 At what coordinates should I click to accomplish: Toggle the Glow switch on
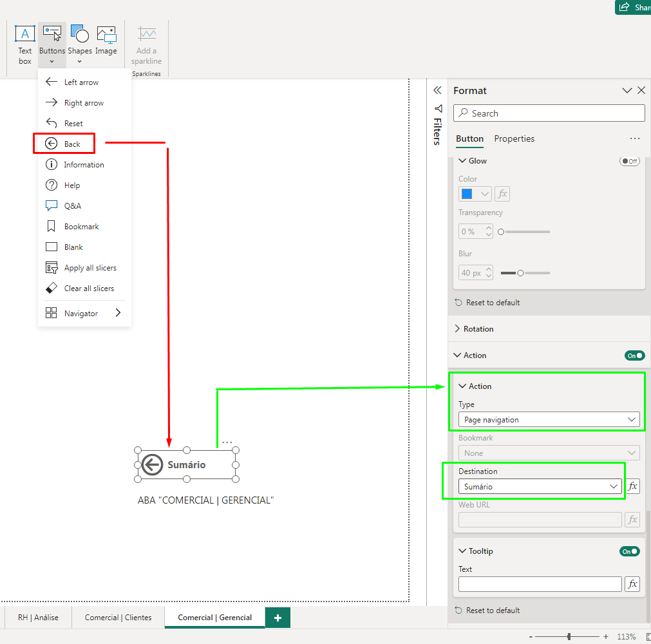pyautogui.click(x=629, y=161)
